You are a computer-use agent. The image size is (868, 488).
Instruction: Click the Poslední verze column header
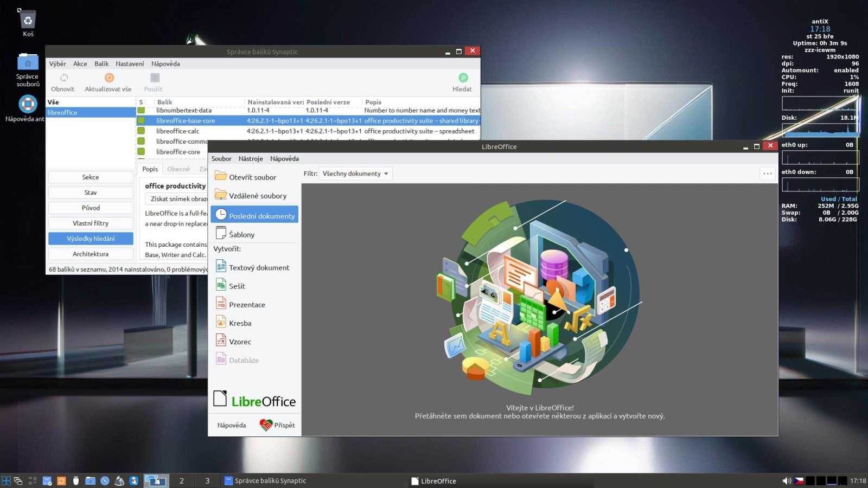coord(333,102)
